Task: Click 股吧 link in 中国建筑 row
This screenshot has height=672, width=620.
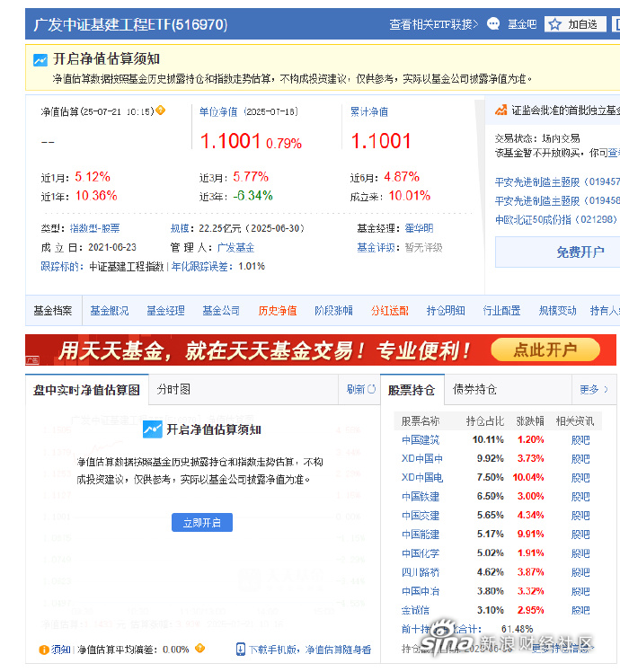Action: click(580, 440)
